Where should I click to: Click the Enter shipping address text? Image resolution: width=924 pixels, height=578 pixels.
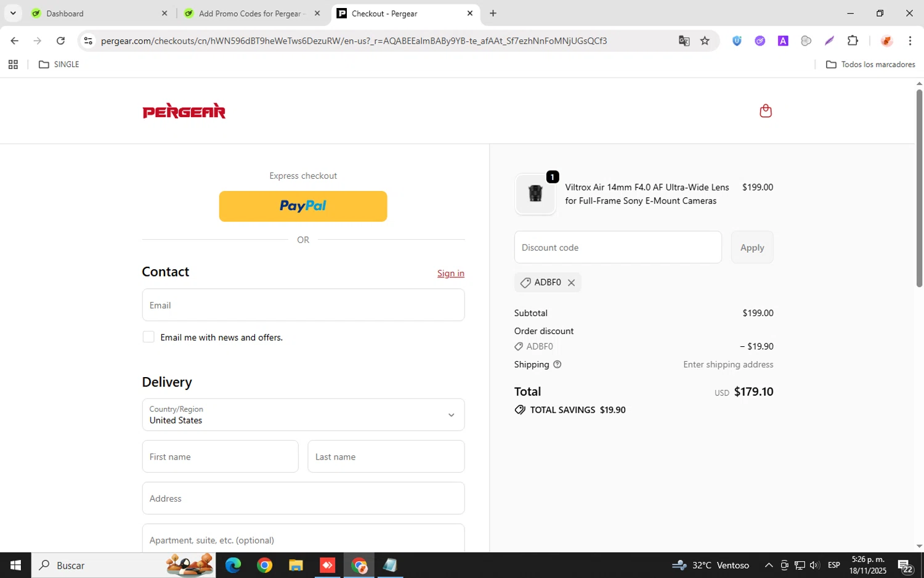728,365
